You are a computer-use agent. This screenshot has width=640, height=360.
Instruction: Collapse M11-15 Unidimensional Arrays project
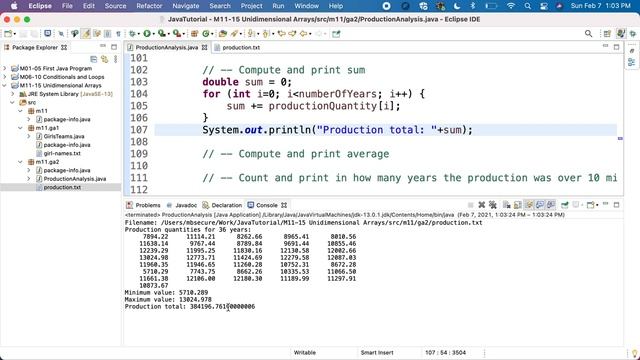pos(5,85)
